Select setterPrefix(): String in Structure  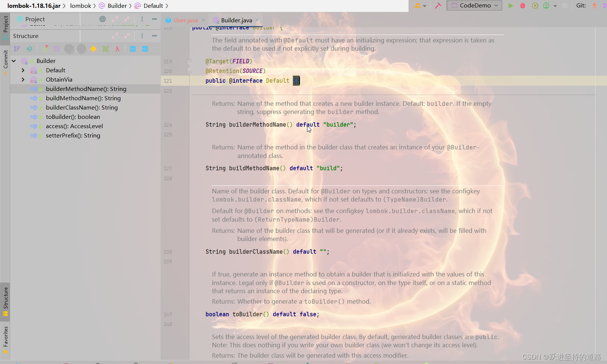[73, 135]
